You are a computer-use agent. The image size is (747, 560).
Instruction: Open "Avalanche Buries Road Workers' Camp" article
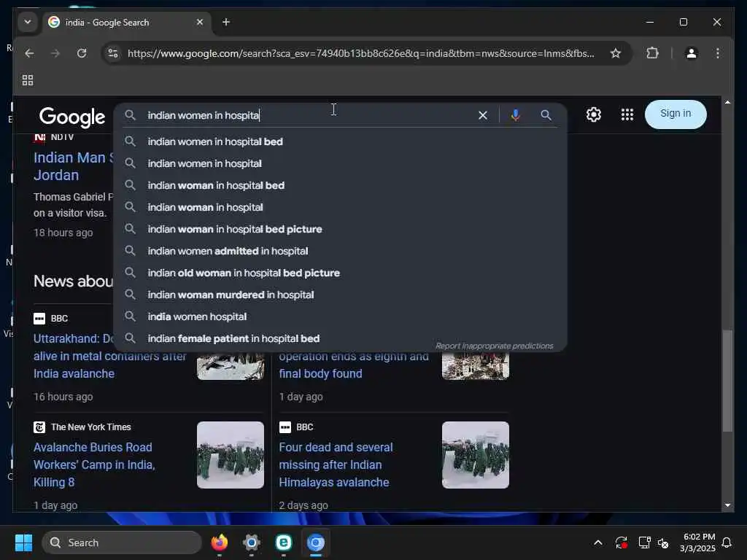click(94, 464)
